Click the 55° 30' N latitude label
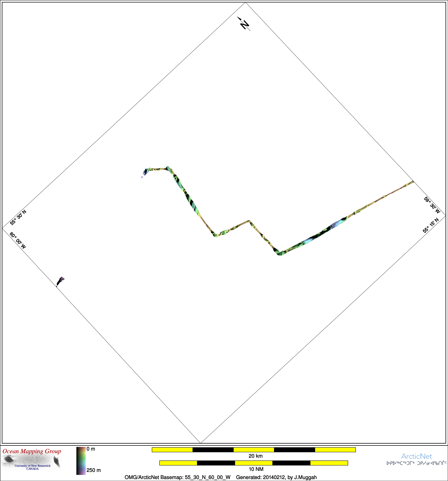Image resolution: width=448 pixels, height=481 pixels. (18, 218)
